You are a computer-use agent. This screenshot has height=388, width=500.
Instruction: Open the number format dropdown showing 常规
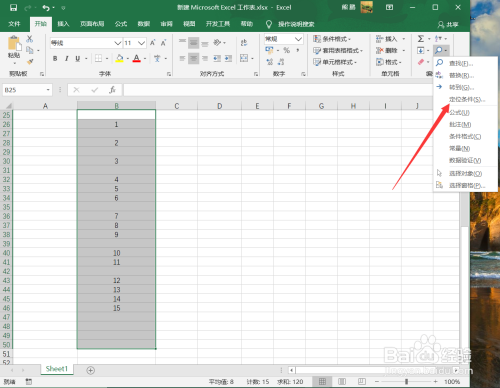(x=284, y=39)
